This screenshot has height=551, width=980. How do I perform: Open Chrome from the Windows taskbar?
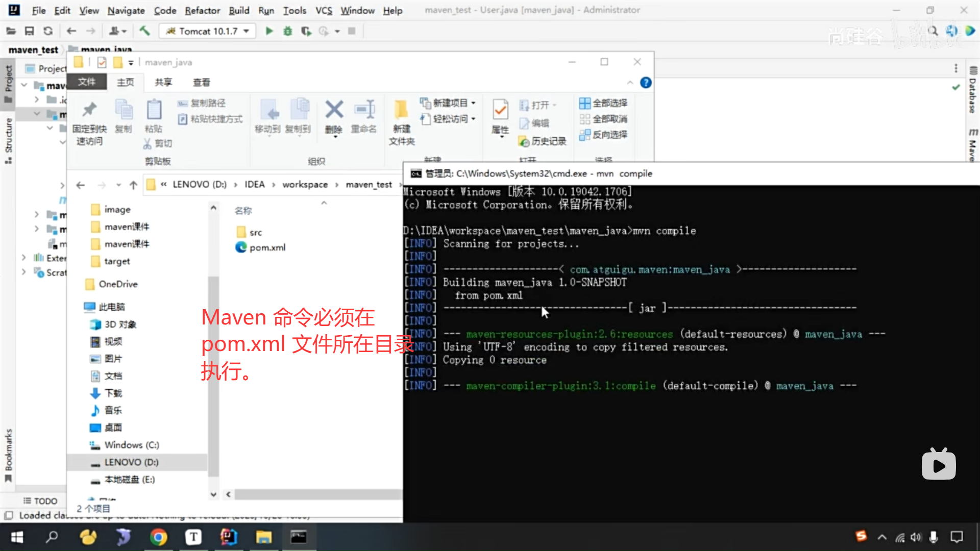[159, 537]
